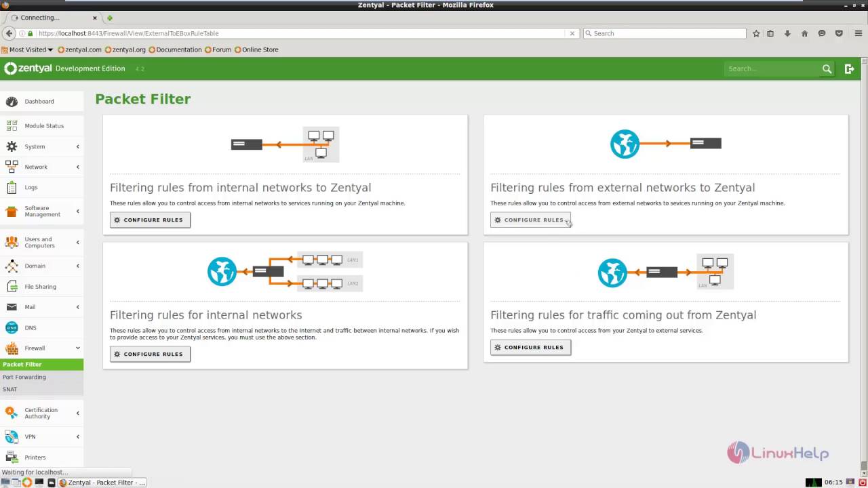Click the browser back arrow
Screen dimensions: 868x488
9,33
